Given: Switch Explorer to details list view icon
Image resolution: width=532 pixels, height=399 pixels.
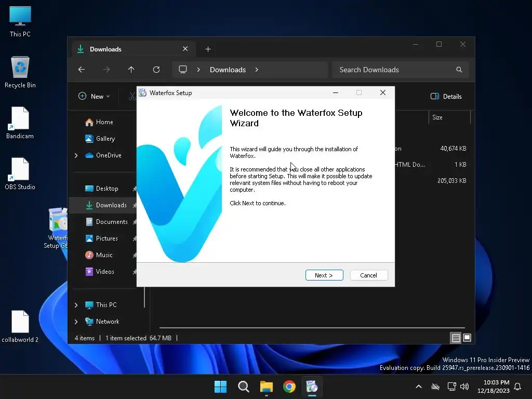Looking at the screenshot, I should (456, 338).
